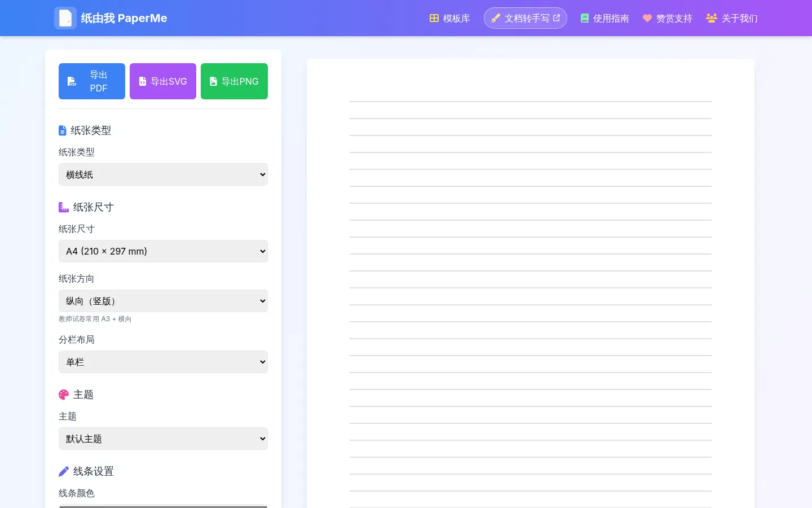812x508 pixels.
Task: Click the external link icon beside 文档转手写
Action: tap(557, 18)
